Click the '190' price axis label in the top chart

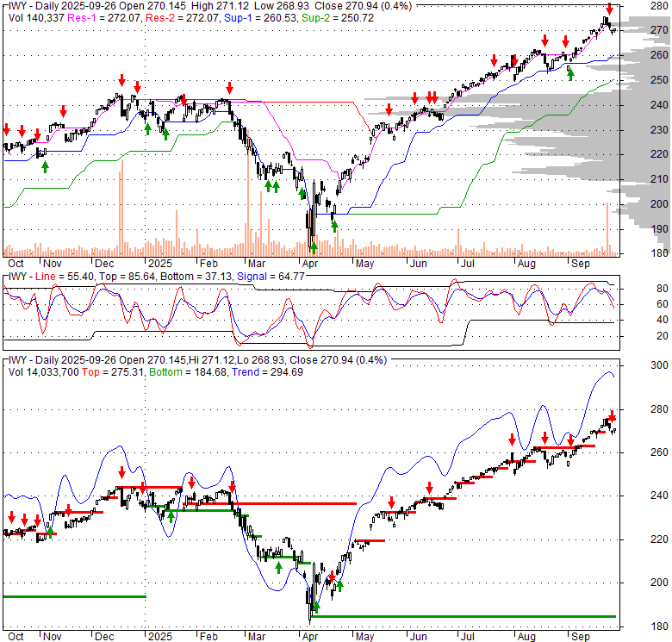(x=659, y=229)
